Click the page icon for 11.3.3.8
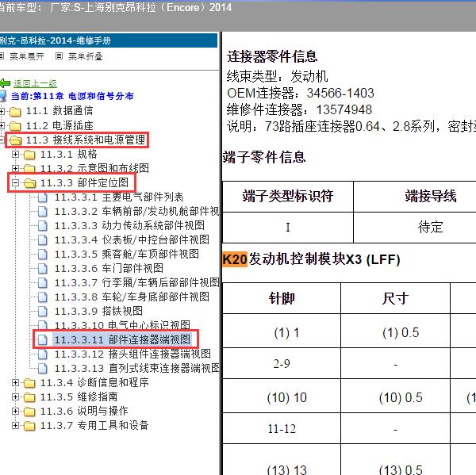 tap(43, 297)
